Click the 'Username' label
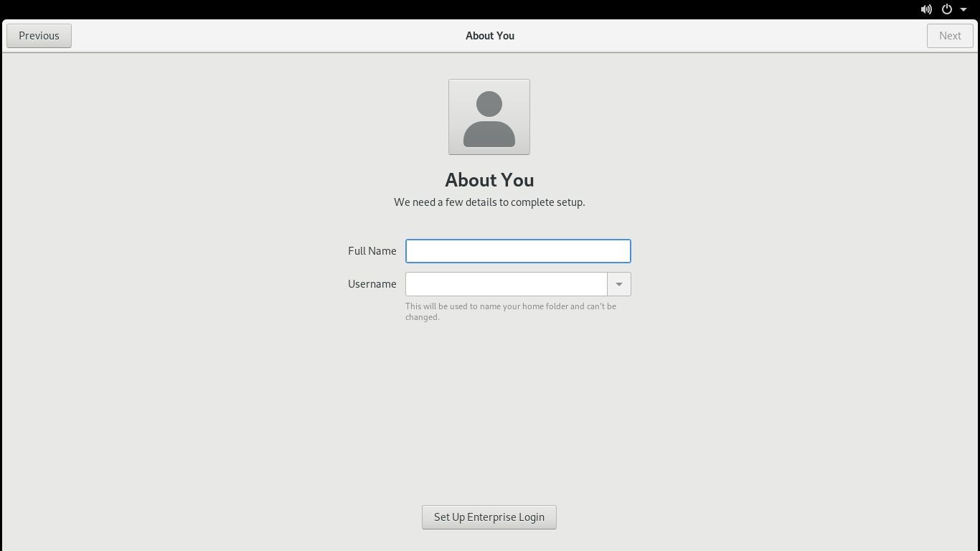The image size is (980, 551). (372, 284)
